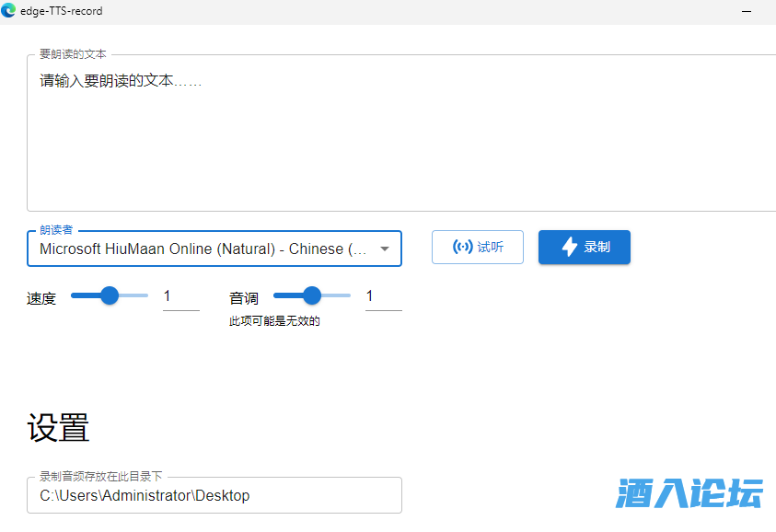Click the 设置 section heading
776x532 pixels.
[x=58, y=428]
